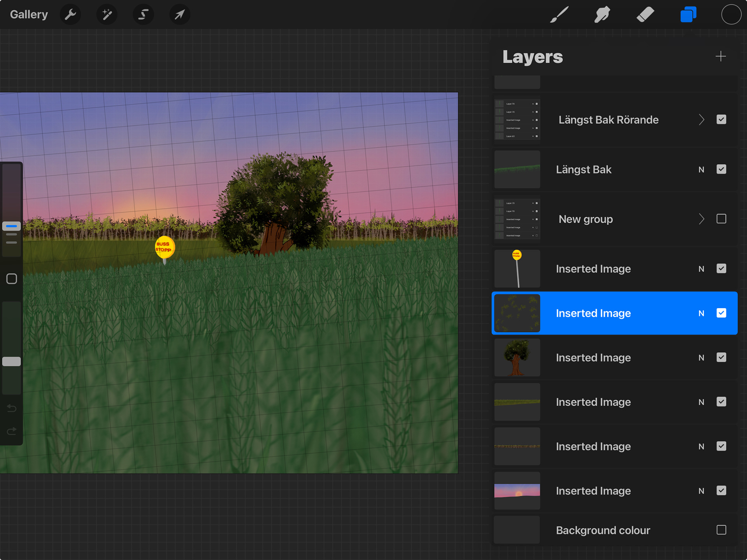Tap the Redo arrow in sidebar
This screenshot has height=560, width=747.
(12, 431)
